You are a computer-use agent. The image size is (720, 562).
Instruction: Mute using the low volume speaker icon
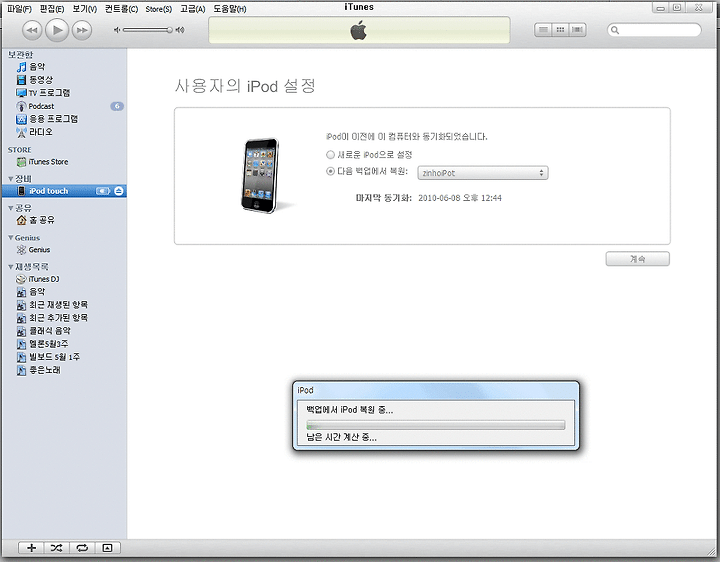click(117, 30)
